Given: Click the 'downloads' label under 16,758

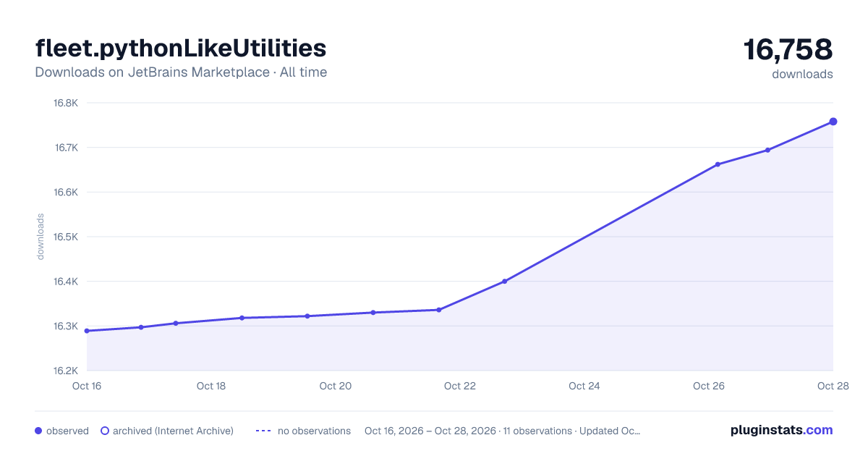Looking at the screenshot, I should pos(802,74).
